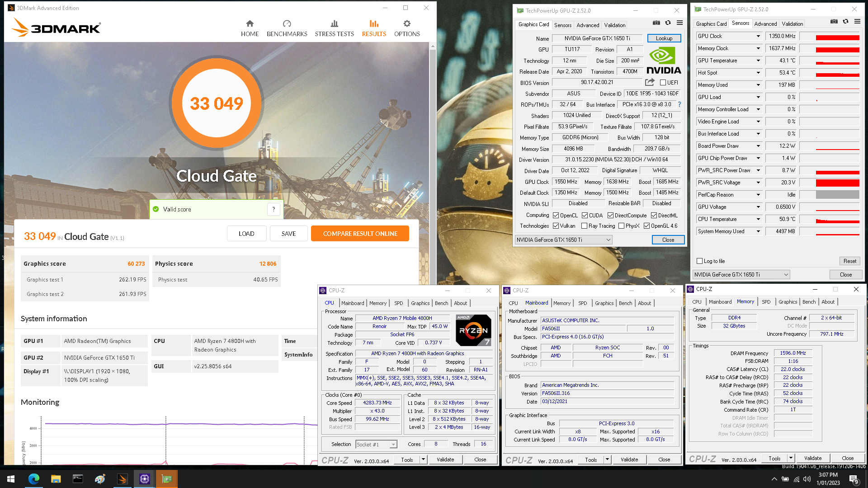This screenshot has width=868, height=488.
Task: Click the NVIDIA logo in GPU-Z
Action: click(x=663, y=61)
